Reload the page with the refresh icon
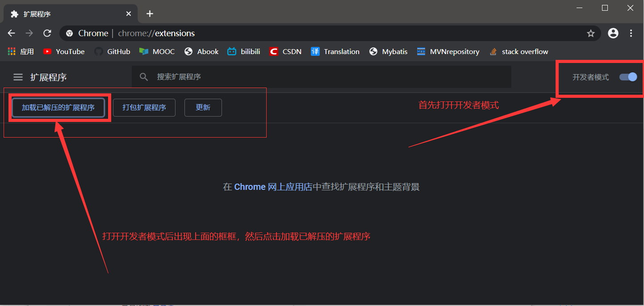The height and width of the screenshot is (306, 644). [47, 33]
